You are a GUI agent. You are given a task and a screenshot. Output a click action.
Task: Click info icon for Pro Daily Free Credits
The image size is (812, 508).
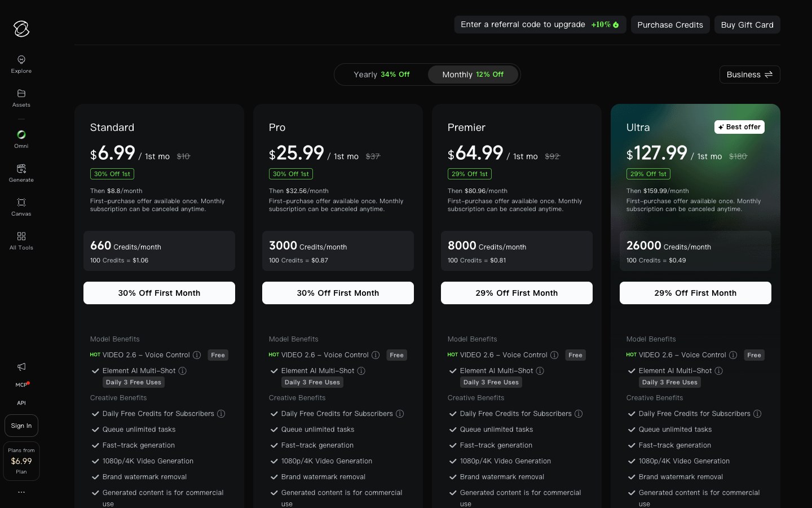point(400,414)
